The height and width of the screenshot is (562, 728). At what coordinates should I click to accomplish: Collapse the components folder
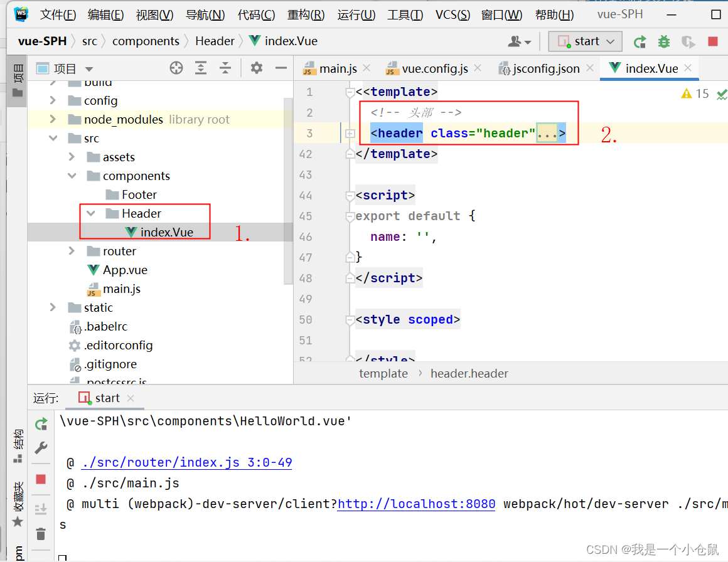72,176
